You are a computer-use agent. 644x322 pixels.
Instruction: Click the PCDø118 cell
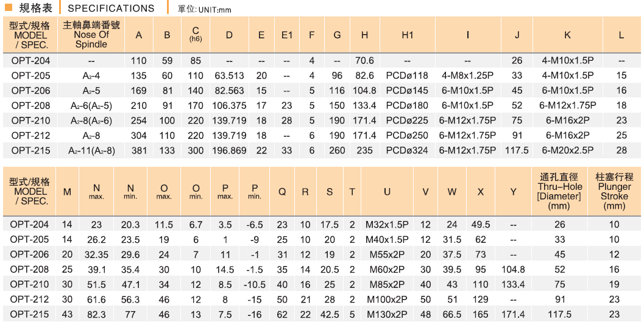408,76
